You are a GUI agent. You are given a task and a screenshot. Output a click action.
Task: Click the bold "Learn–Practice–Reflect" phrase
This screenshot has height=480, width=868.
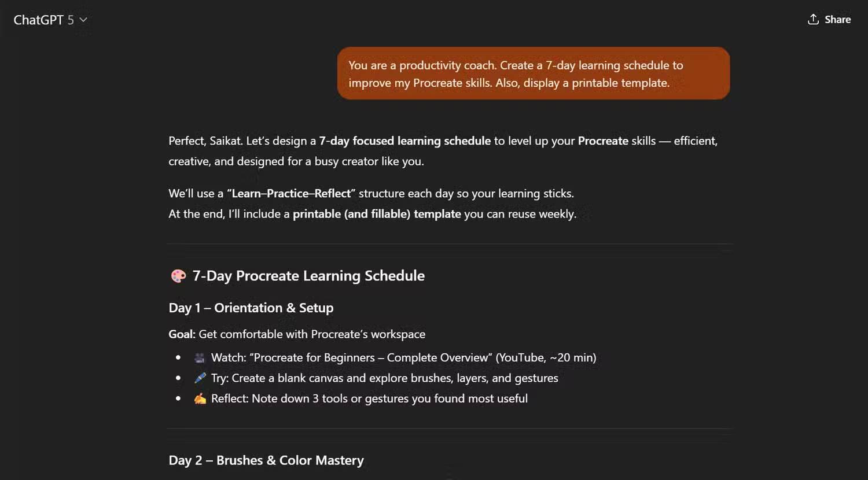point(291,194)
